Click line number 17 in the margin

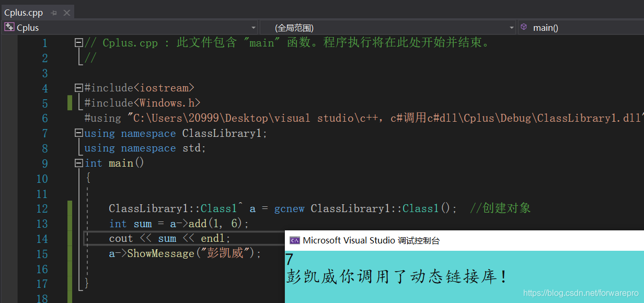tap(42, 284)
